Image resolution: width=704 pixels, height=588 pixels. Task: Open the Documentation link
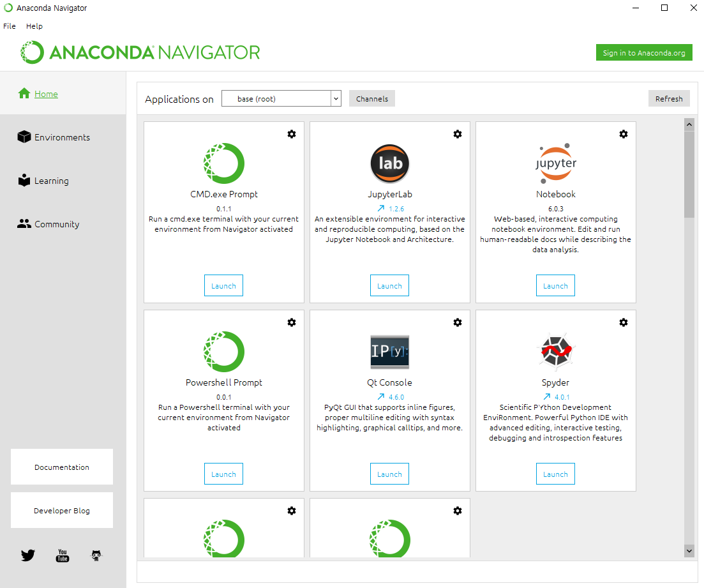(62, 467)
